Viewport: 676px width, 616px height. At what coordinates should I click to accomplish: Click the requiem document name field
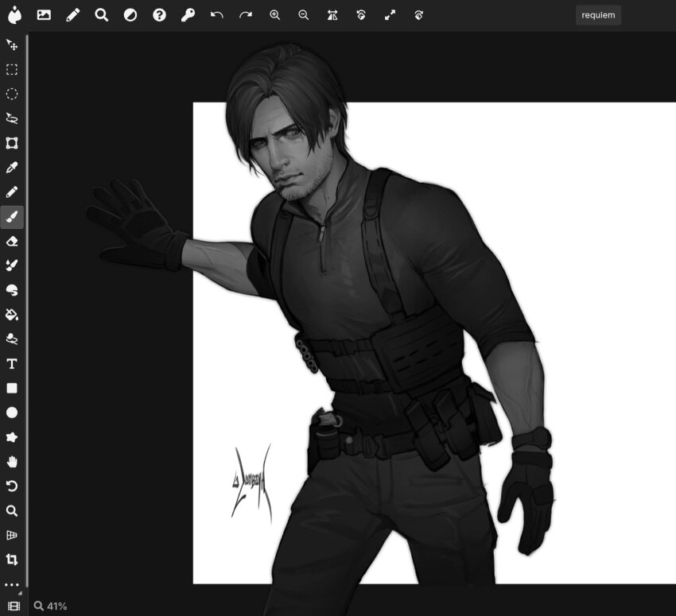coord(598,15)
